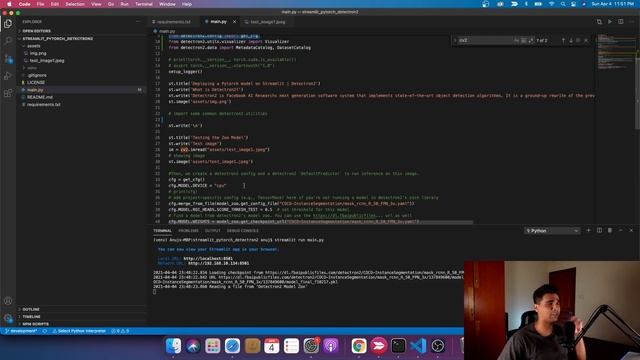The image size is (640, 360).
Task: Open the File menu
Action: 40,4
